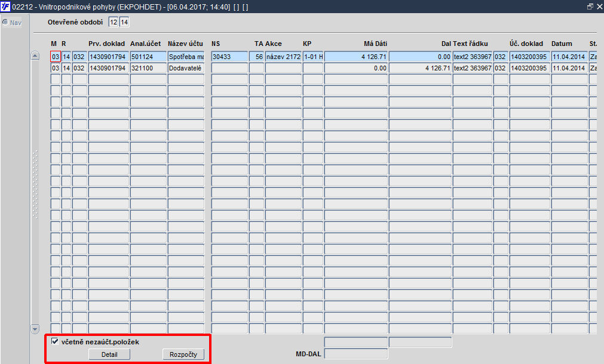The width and height of the screenshot is (604, 364).
Task: Click R cell 14 in the Dodavatelé row
Action: tap(66, 68)
